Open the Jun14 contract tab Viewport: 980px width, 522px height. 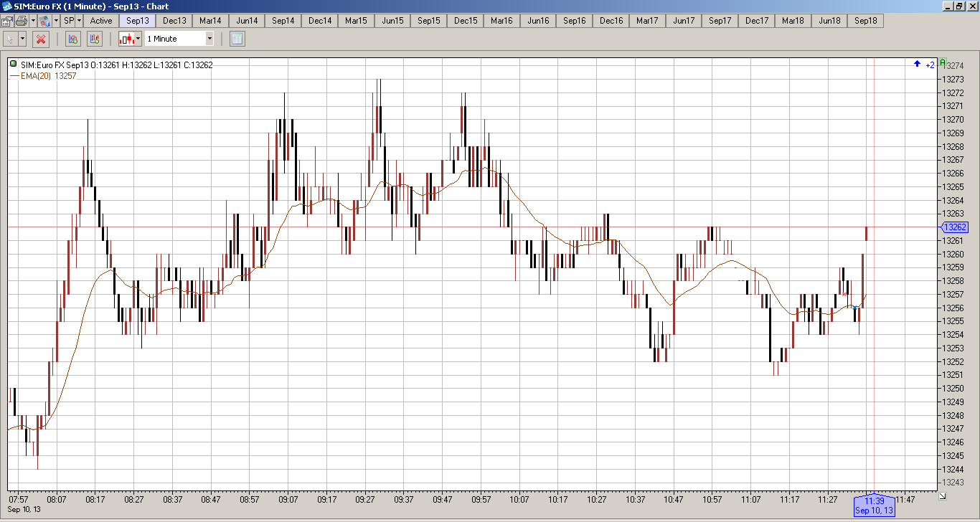tap(247, 21)
